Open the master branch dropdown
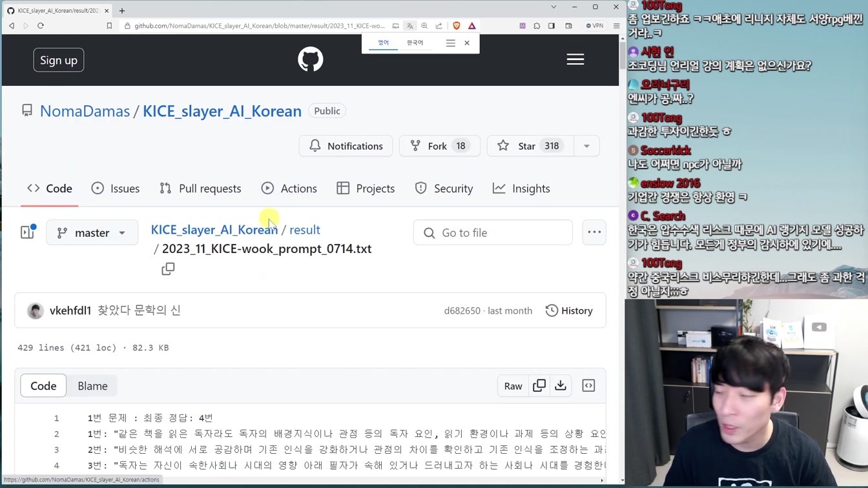The image size is (868, 488). pyautogui.click(x=92, y=232)
